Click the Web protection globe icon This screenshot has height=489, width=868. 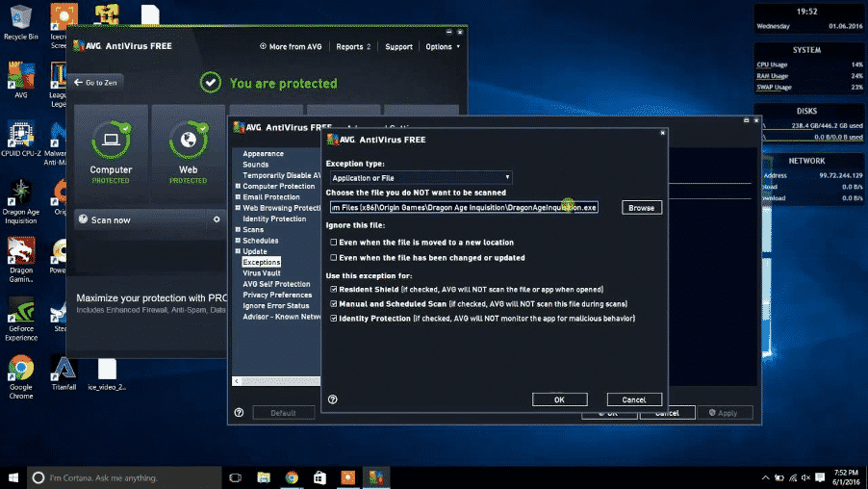coord(189,141)
